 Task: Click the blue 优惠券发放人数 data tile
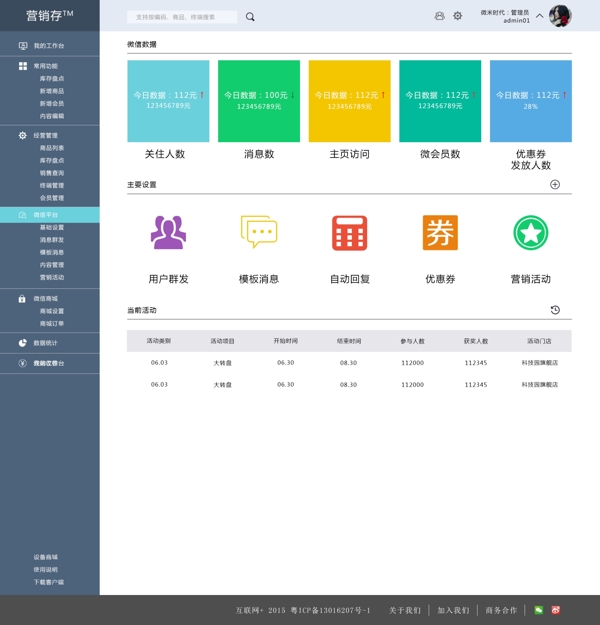(x=531, y=101)
